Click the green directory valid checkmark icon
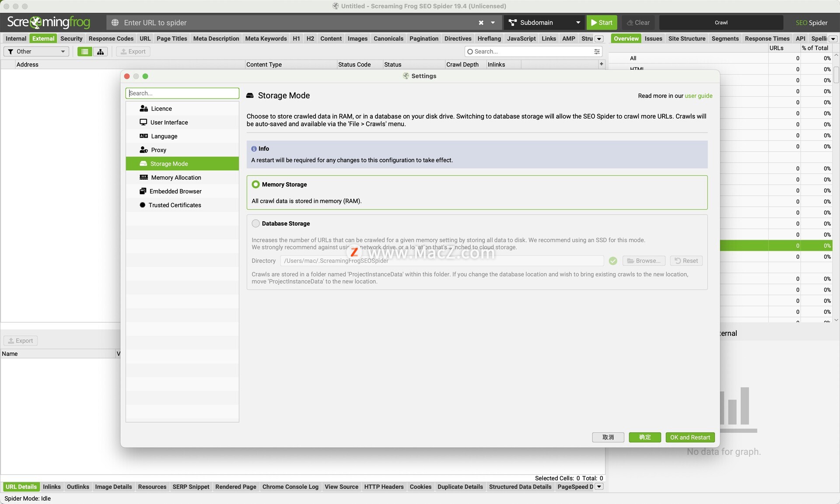This screenshot has height=504, width=840. point(613,261)
